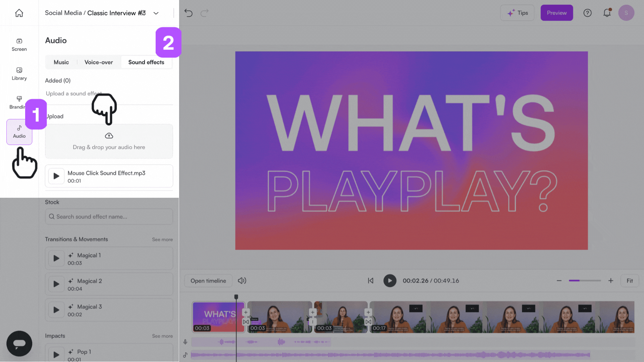Click the Open timeline button

(208, 281)
